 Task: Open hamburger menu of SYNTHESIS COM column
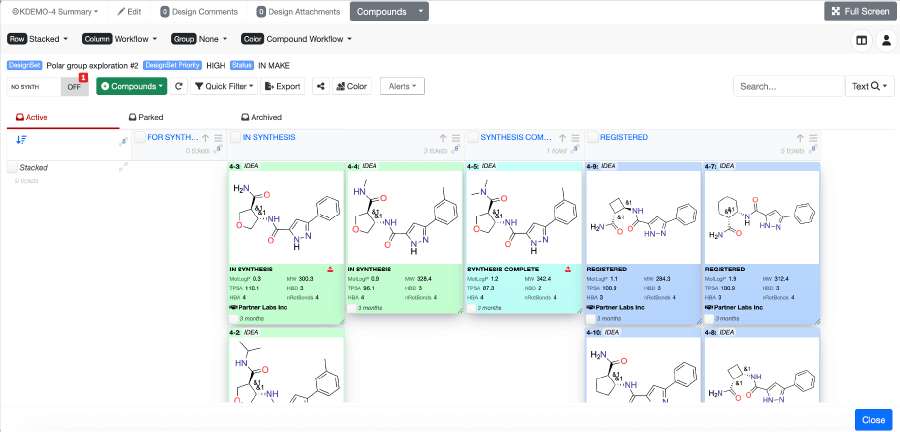click(575, 138)
